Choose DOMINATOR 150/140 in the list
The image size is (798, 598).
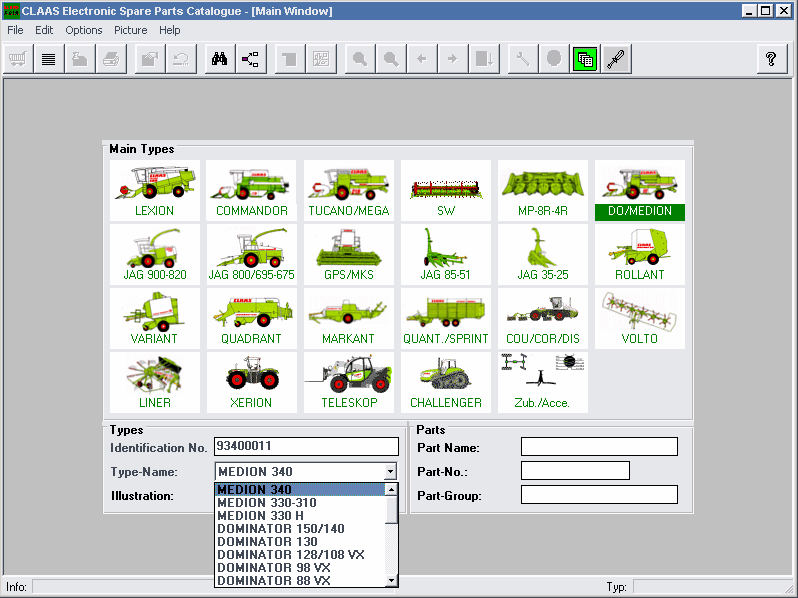(x=300, y=529)
